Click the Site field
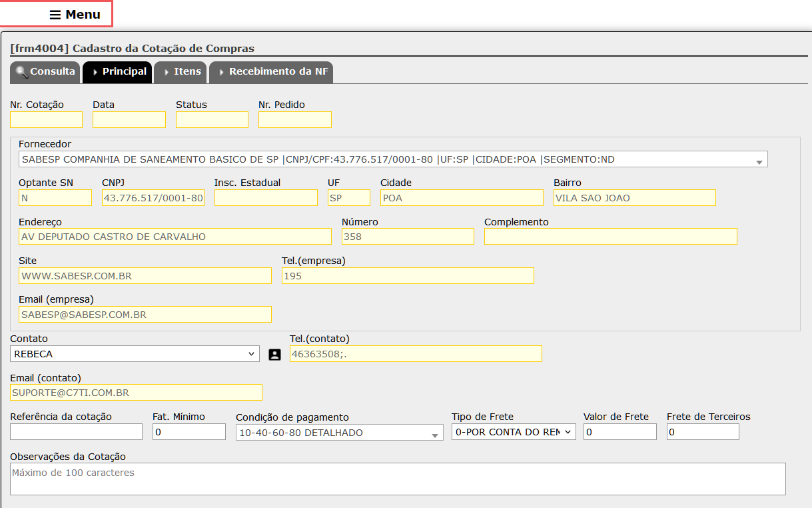The image size is (812, 508). pyautogui.click(x=145, y=275)
